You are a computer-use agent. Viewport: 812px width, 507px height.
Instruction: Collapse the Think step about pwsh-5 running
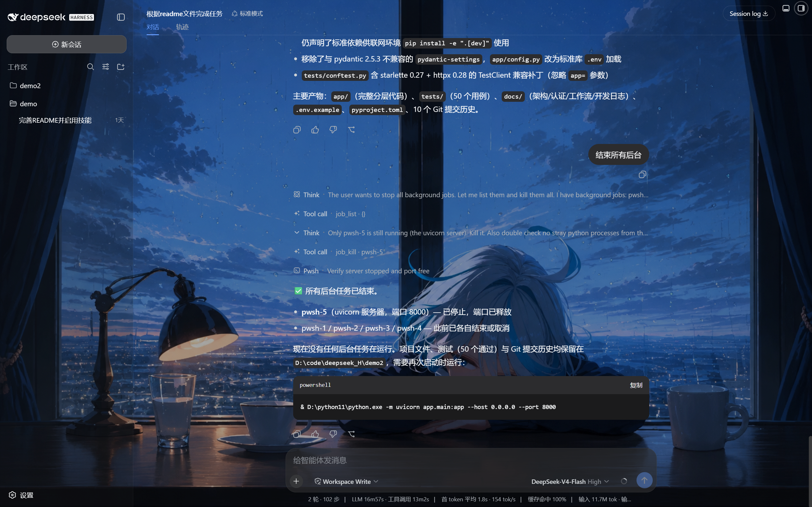471,233
